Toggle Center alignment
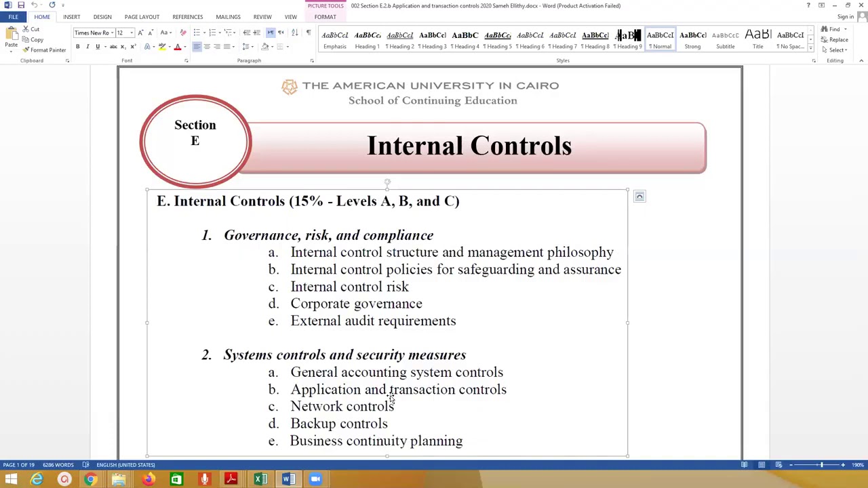Screen dimensions: 868x488 tap(207, 47)
